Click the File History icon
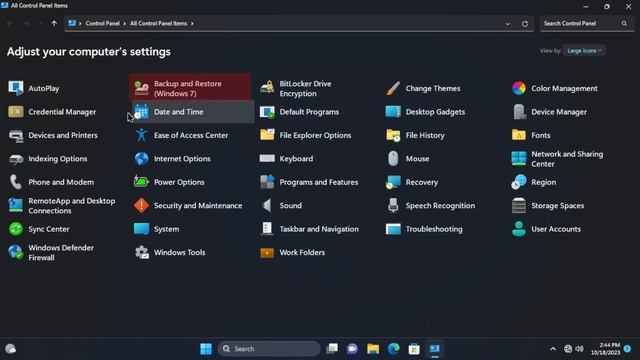 [x=393, y=135]
